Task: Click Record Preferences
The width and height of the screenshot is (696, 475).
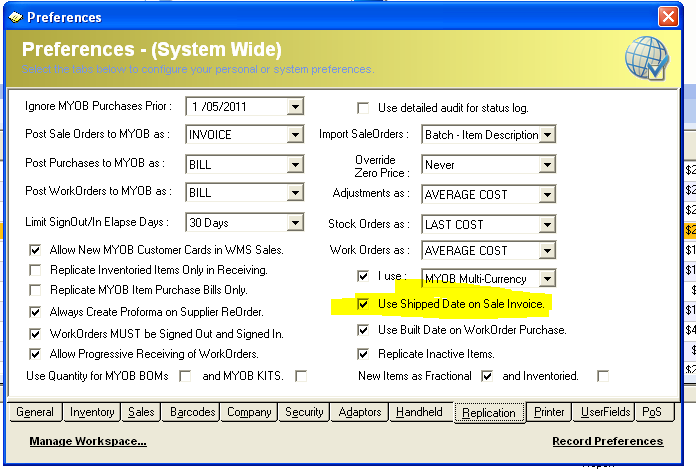Action: [x=607, y=441]
